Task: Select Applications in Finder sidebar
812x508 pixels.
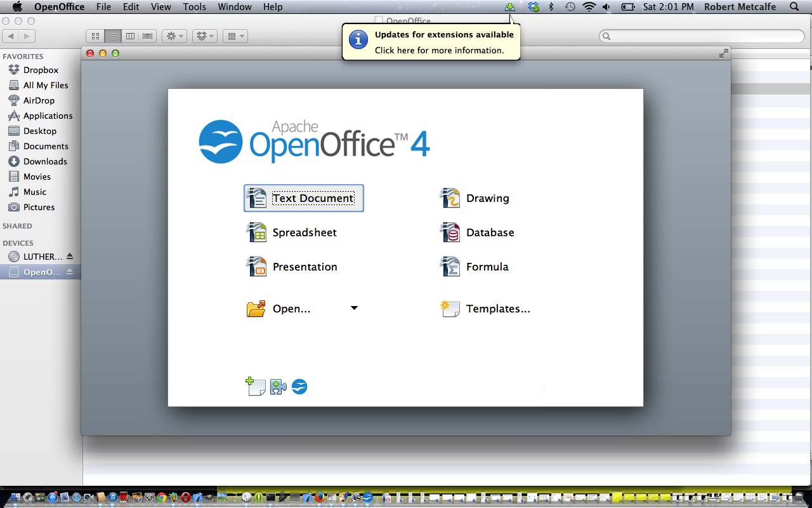Action: [x=41, y=116]
